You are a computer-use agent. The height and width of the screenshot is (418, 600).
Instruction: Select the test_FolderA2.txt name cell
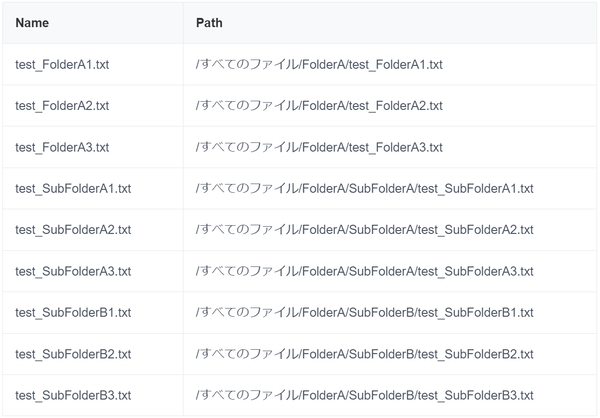click(62, 106)
